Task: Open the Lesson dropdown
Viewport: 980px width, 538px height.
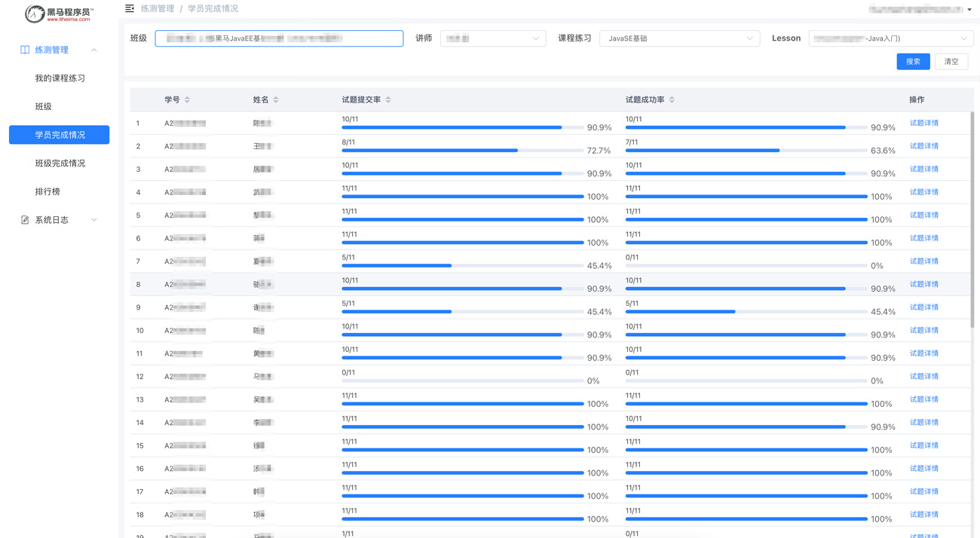Action: (x=891, y=38)
